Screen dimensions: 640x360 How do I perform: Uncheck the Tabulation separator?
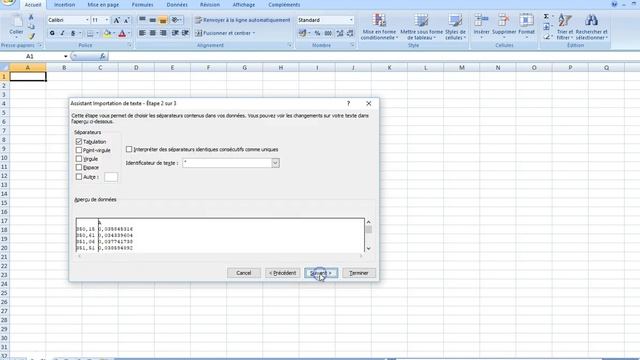pyautogui.click(x=79, y=141)
